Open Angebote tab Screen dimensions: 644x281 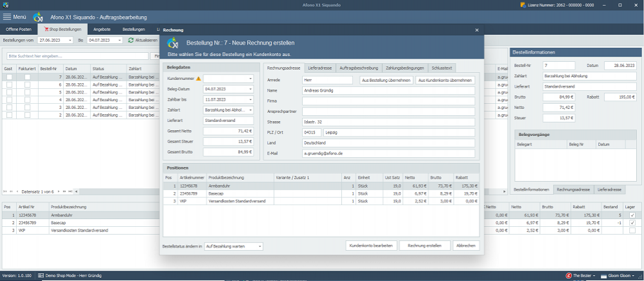[102, 30]
